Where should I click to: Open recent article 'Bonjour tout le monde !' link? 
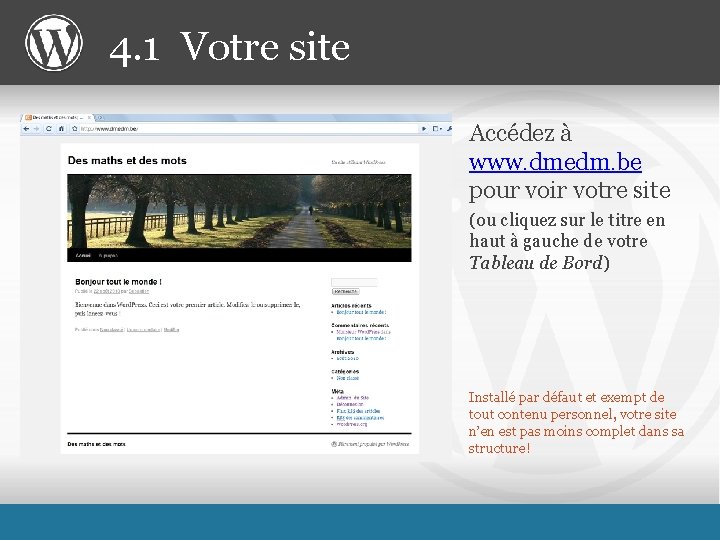[x=361, y=312]
